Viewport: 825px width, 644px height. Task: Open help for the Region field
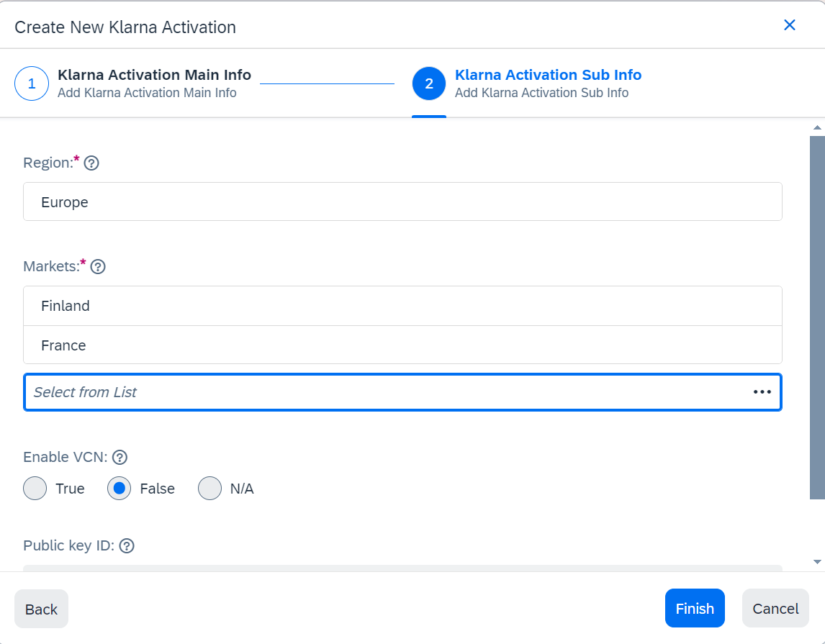pyautogui.click(x=91, y=163)
